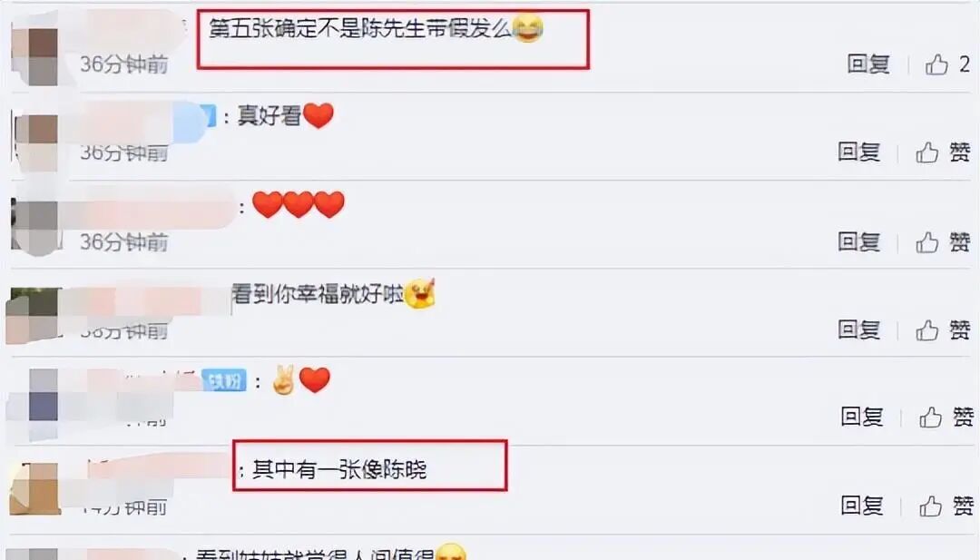Open avatar beside 看到你幸福就好啦 comment
Viewport: 980px width, 560px height.
coord(34,316)
